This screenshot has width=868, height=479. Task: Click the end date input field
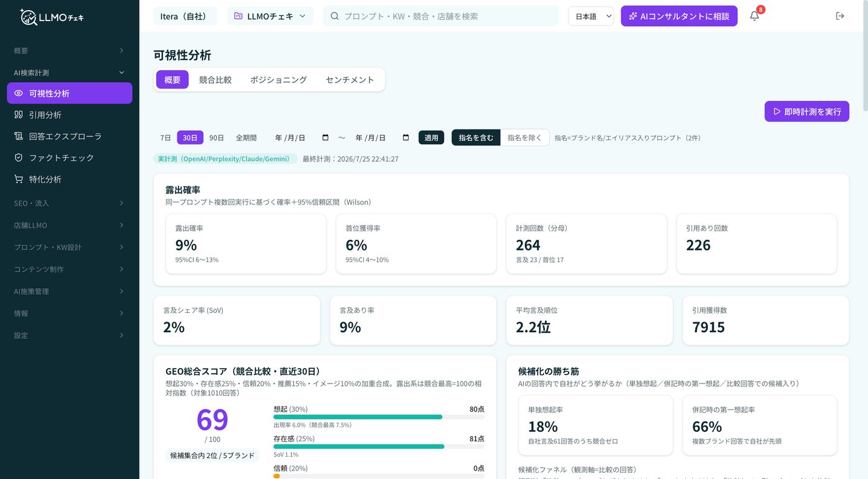(x=383, y=138)
